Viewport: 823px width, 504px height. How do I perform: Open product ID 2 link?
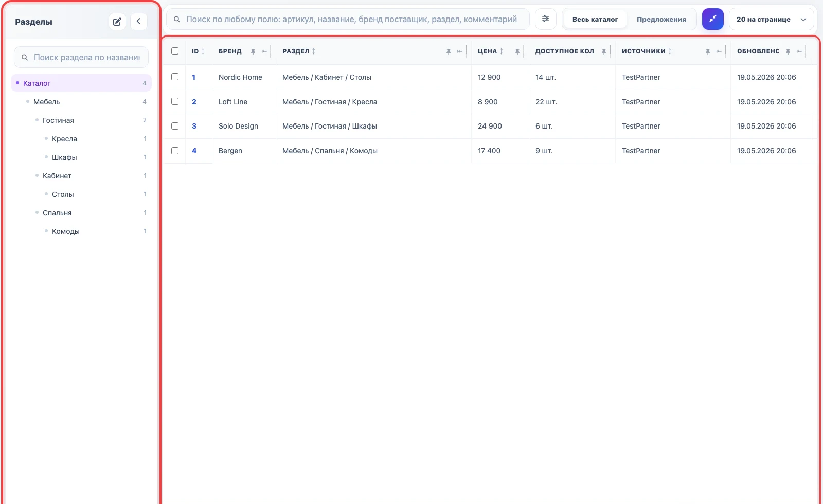pyautogui.click(x=194, y=102)
